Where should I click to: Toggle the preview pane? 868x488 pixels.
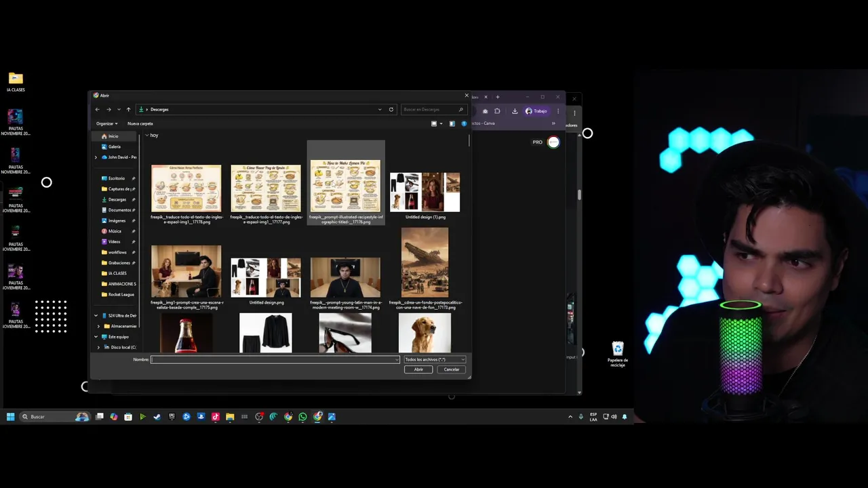pos(452,123)
